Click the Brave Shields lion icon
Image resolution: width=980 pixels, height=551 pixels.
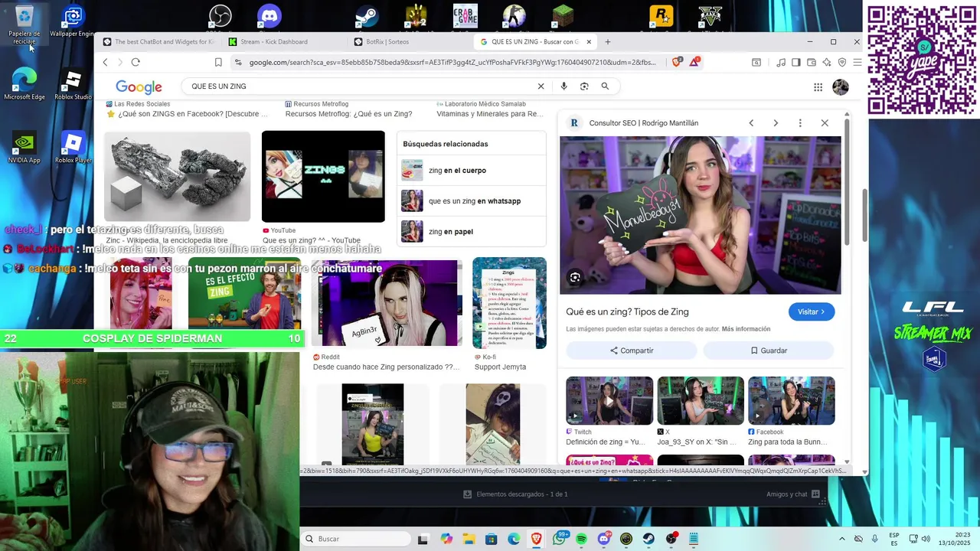(677, 62)
